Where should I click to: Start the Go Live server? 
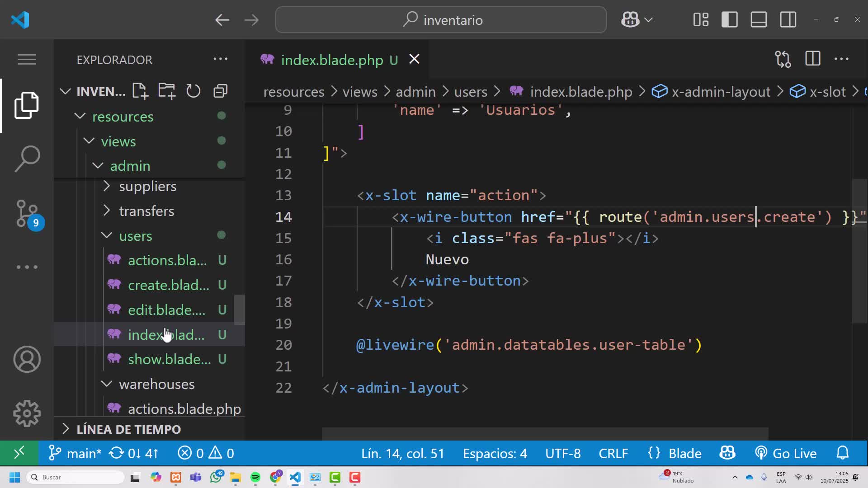786,453
